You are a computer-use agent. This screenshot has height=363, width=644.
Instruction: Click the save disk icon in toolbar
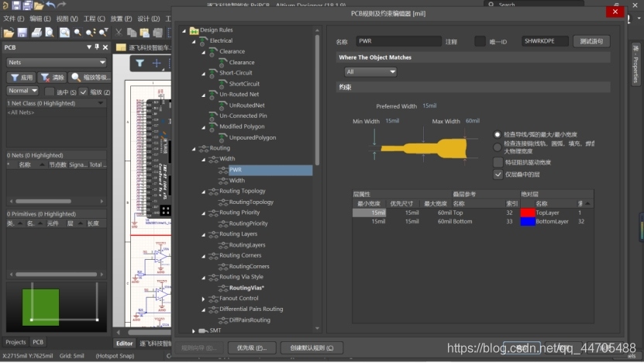(x=22, y=33)
